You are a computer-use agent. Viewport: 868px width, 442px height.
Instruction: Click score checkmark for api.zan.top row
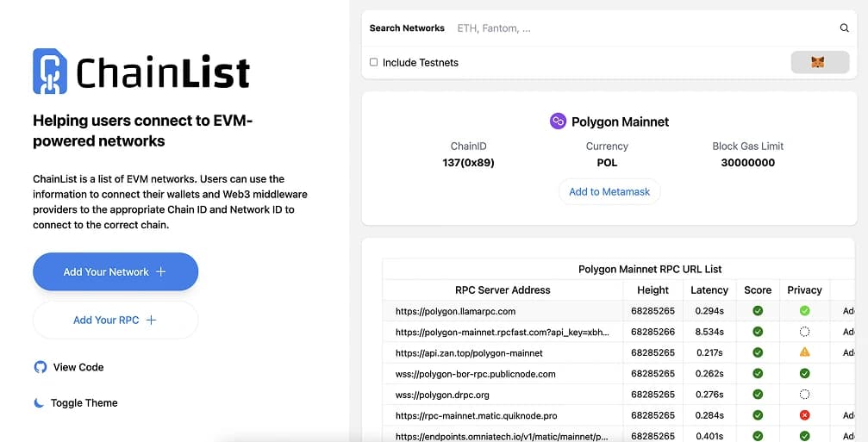pyautogui.click(x=758, y=352)
